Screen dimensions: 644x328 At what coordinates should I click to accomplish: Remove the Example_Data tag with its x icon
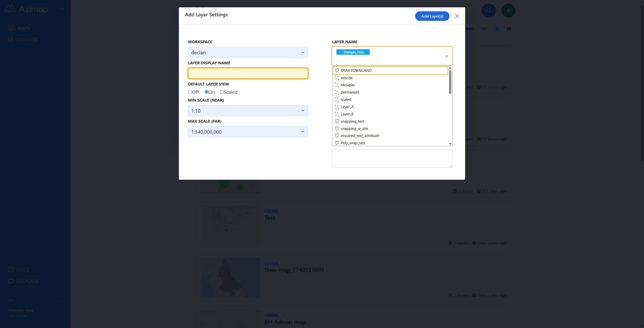[367, 52]
